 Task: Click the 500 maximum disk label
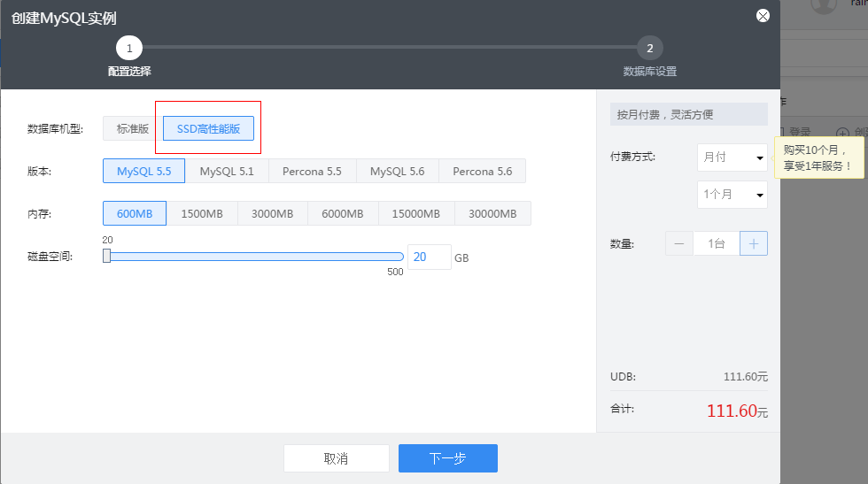(395, 273)
